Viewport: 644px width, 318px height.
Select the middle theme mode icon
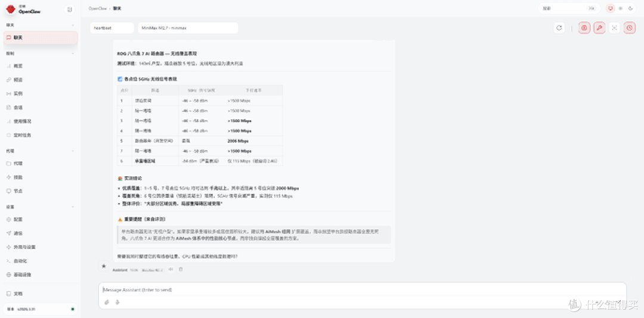[x=621, y=8]
